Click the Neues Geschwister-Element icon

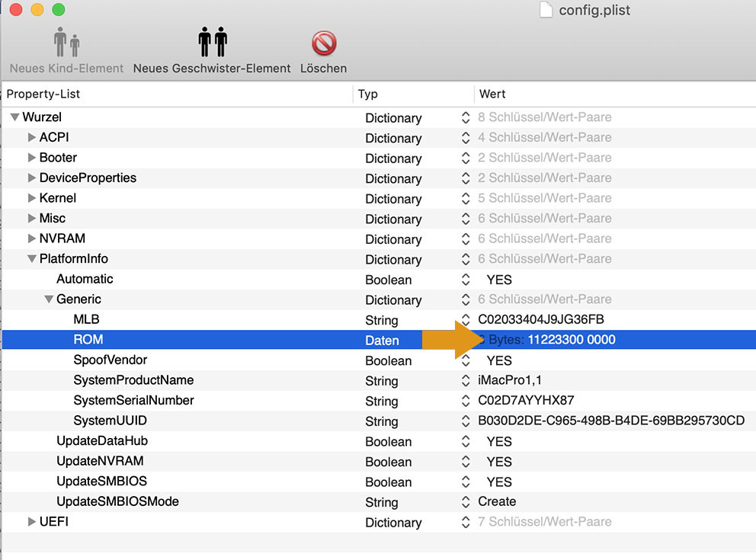tap(213, 43)
